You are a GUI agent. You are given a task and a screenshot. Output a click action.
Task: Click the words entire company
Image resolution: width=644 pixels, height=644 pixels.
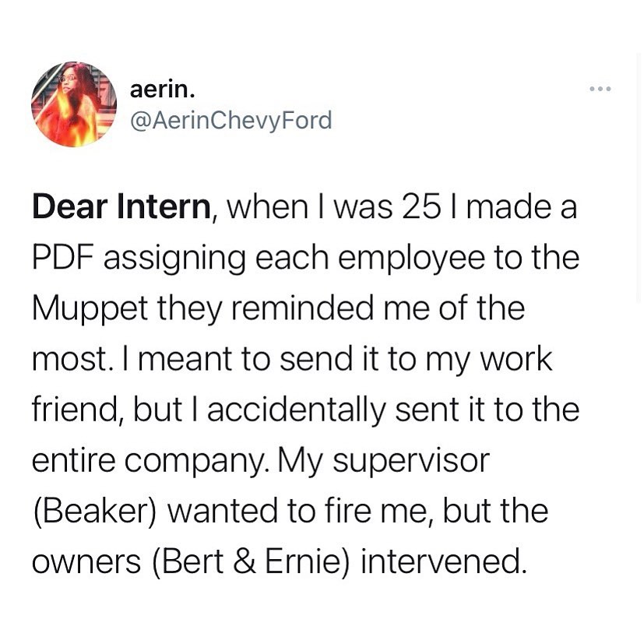(x=149, y=462)
